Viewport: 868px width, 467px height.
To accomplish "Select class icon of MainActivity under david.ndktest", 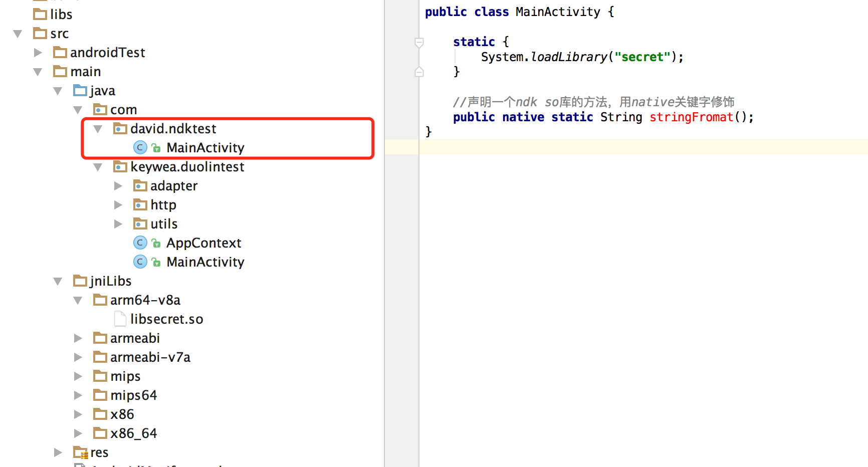I will 140,148.
